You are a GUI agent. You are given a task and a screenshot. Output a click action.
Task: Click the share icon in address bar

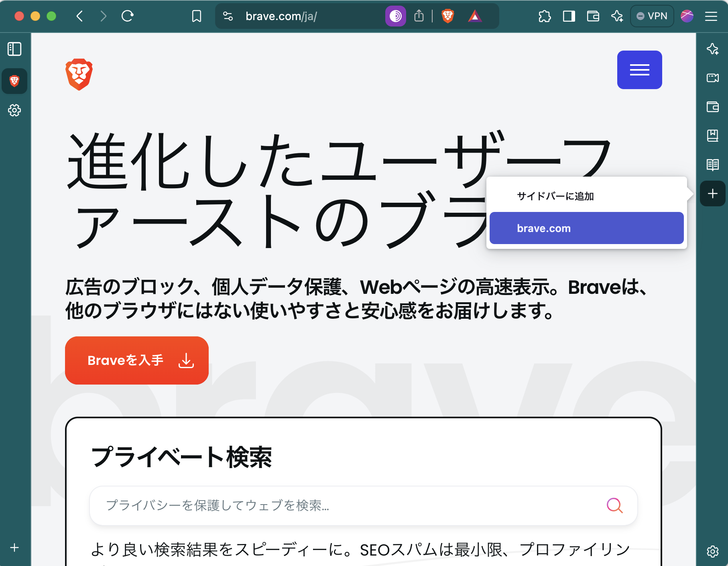pos(419,16)
